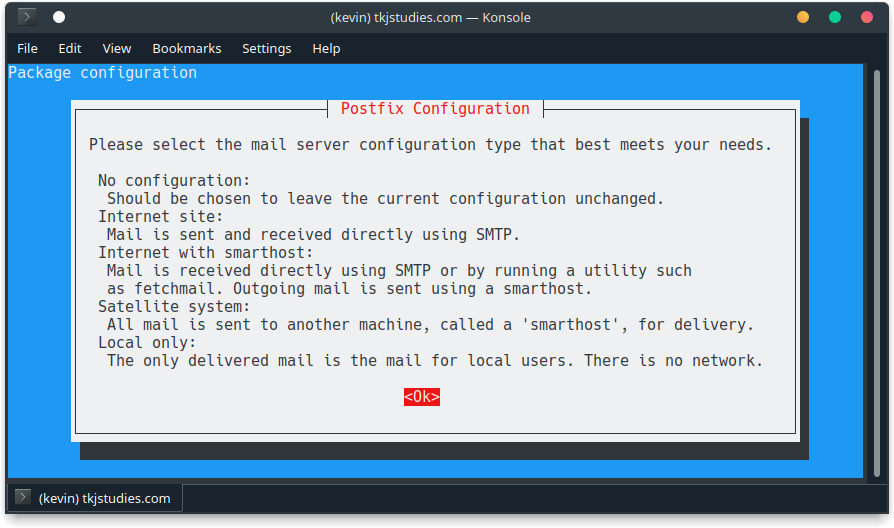Click the 'Package configuration' header text

coord(103,72)
